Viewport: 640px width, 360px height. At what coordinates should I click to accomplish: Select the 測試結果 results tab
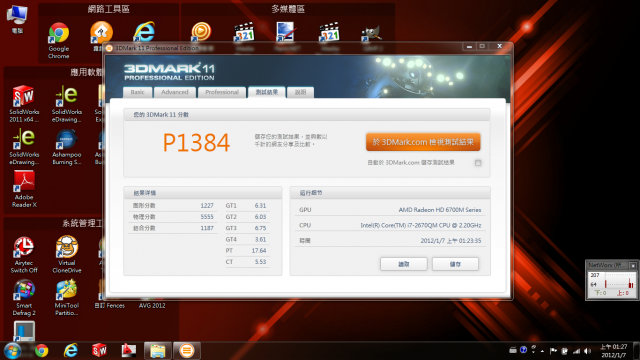267,92
